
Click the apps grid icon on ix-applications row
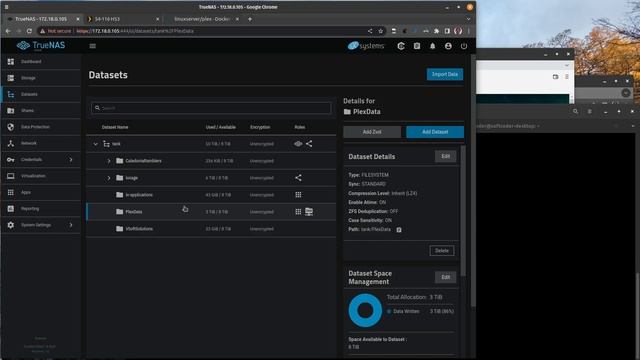click(x=298, y=195)
